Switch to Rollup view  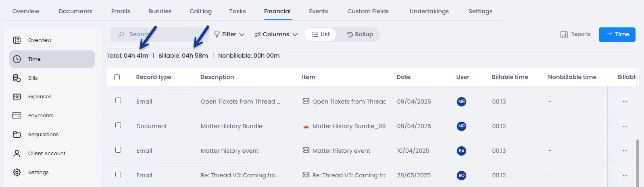point(360,35)
